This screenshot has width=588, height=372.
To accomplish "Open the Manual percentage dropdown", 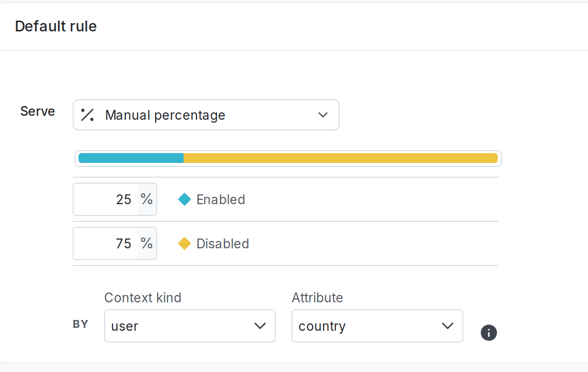I will [x=206, y=115].
